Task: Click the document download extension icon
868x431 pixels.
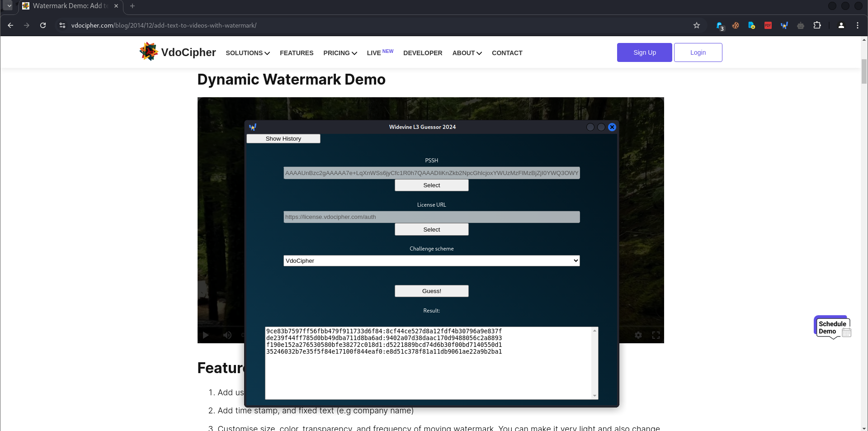Action: click(x=751, y=25)
